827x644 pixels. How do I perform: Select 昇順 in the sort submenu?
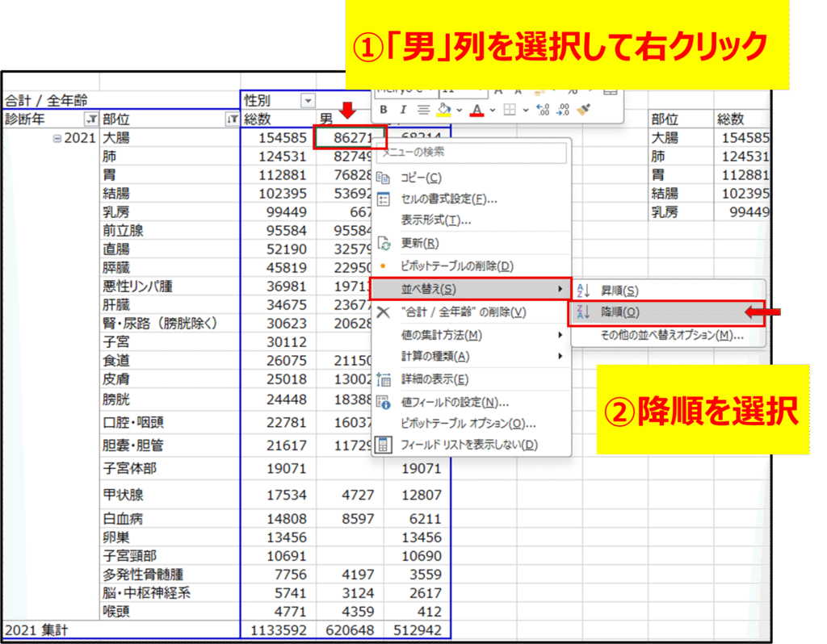619,291
